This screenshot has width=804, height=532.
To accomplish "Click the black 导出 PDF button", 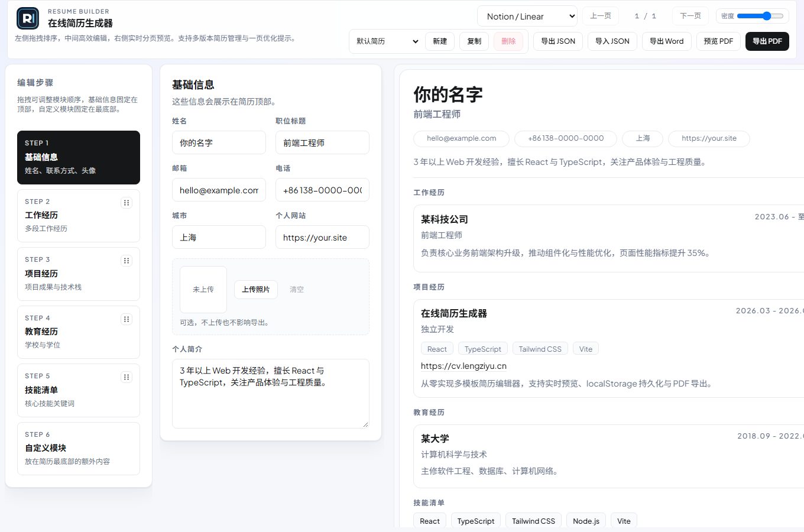I will (x=767, y=41).
